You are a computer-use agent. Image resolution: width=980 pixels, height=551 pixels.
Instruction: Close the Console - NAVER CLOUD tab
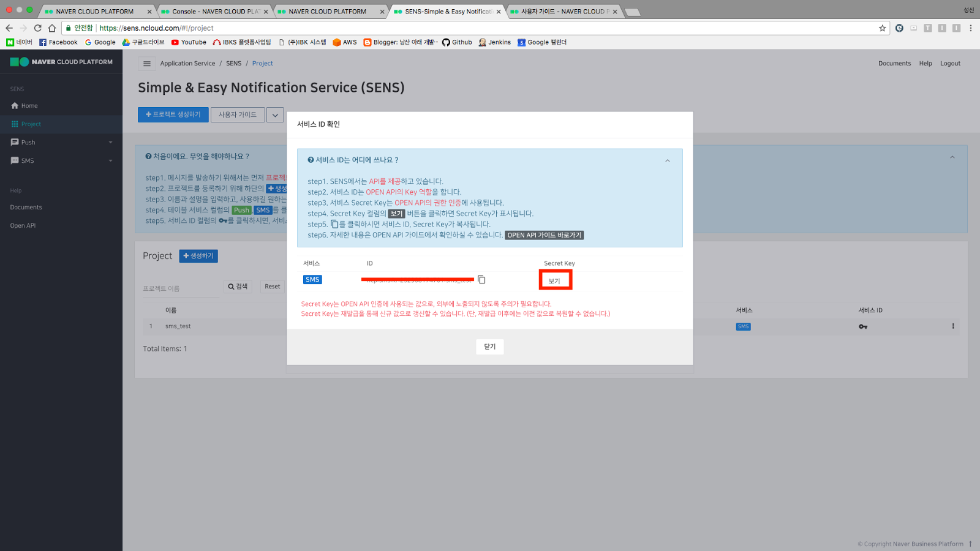click(x=266, y=12)
